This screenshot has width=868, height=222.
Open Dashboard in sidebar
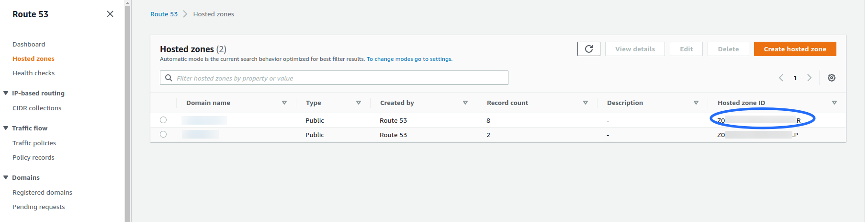pos(29,44)
